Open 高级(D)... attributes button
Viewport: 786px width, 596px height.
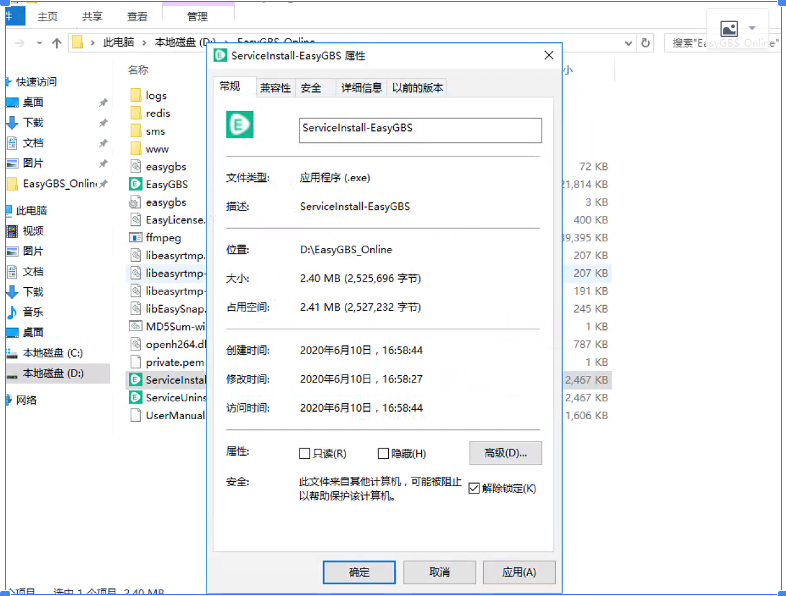(x=505, y=453)
